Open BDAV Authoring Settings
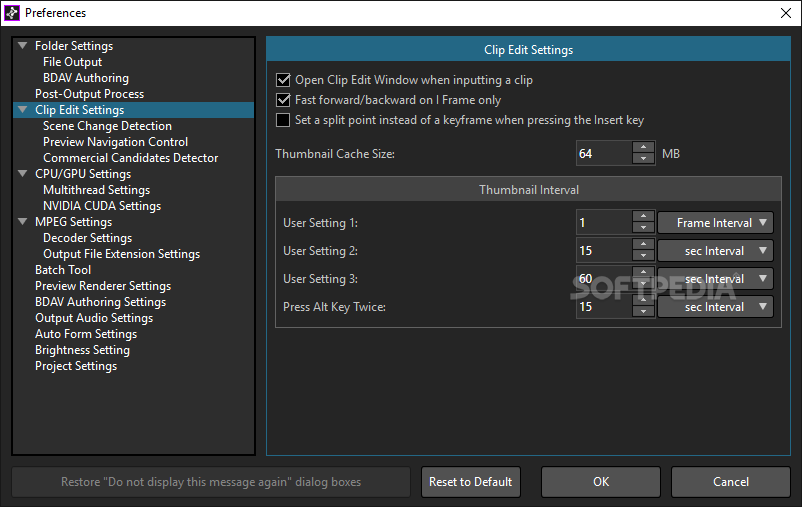Screen dimensions: 802x507 [100, 302]
